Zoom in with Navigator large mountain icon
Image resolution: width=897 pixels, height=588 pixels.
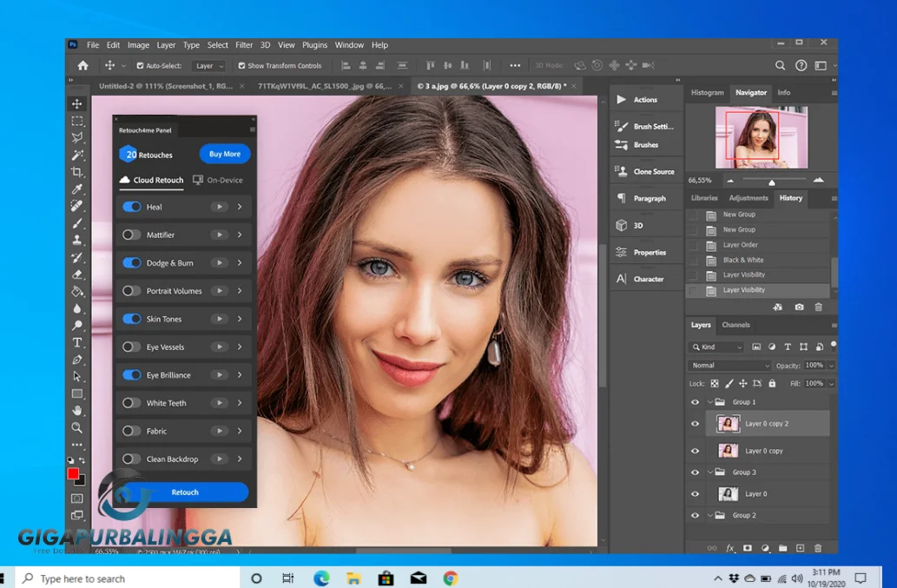pyautogui.click(x=819, y=180)
